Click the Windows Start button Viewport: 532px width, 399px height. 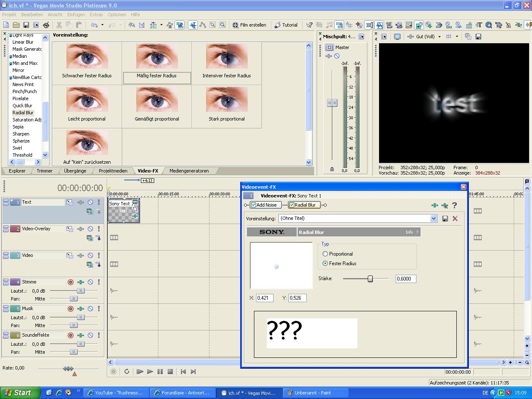coord(20,393)
